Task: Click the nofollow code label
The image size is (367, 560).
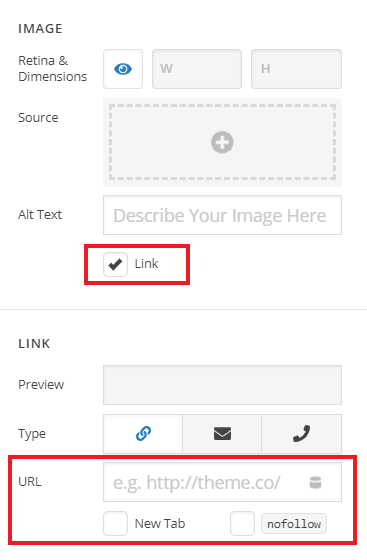Action: pos(294,524)
